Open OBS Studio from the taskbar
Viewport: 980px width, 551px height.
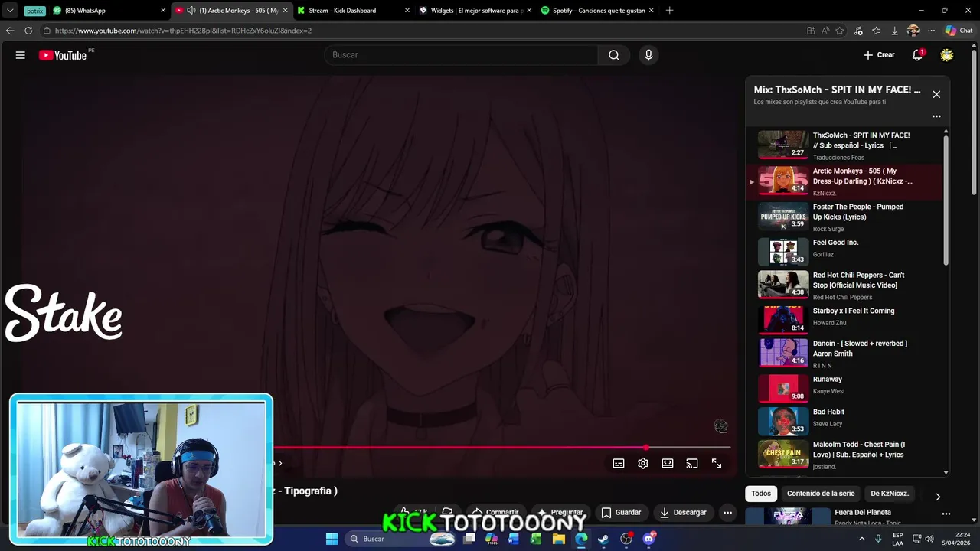click(626, 539)
